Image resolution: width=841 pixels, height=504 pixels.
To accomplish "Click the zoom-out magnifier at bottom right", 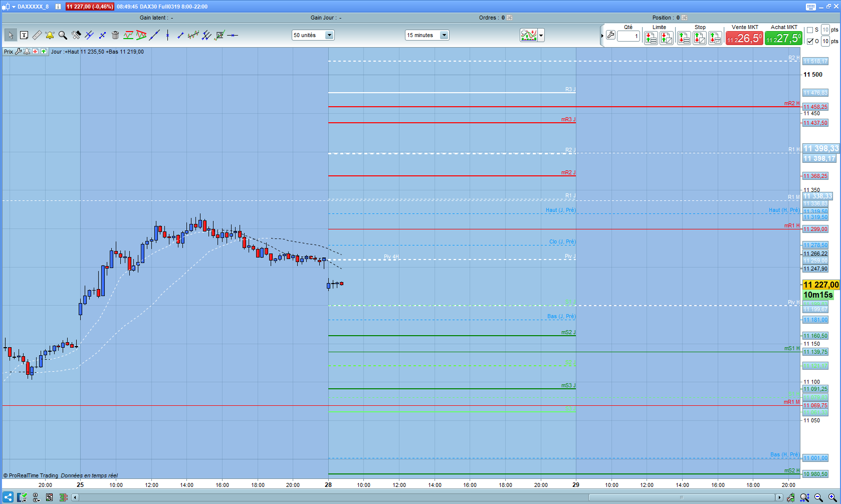I will [x=818, y=497].
